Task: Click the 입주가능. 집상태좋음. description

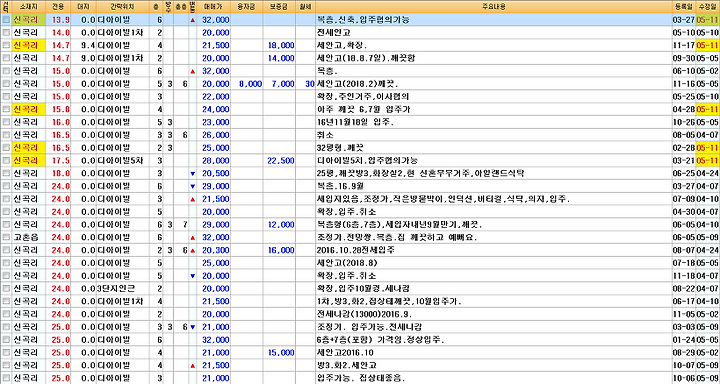Action: tap(361, 378)
